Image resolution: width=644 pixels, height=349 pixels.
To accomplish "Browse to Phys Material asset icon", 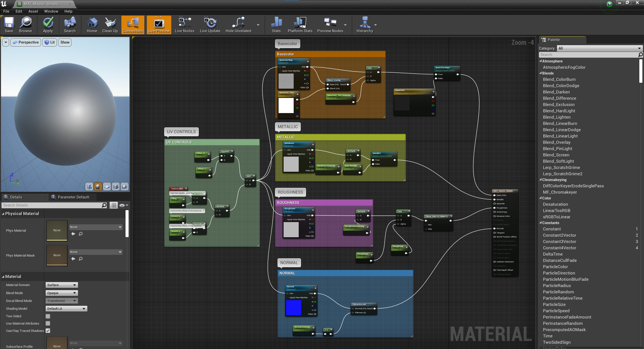I will click(x=81, y=234).
